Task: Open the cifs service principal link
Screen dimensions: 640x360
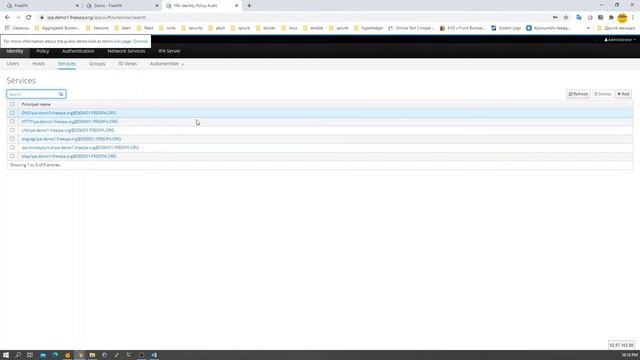Action: point(68,130)
